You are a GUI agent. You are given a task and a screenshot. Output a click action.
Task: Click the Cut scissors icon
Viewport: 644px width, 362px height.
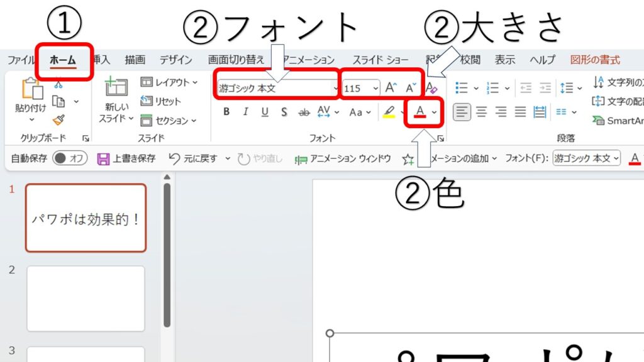pos(58,85)
